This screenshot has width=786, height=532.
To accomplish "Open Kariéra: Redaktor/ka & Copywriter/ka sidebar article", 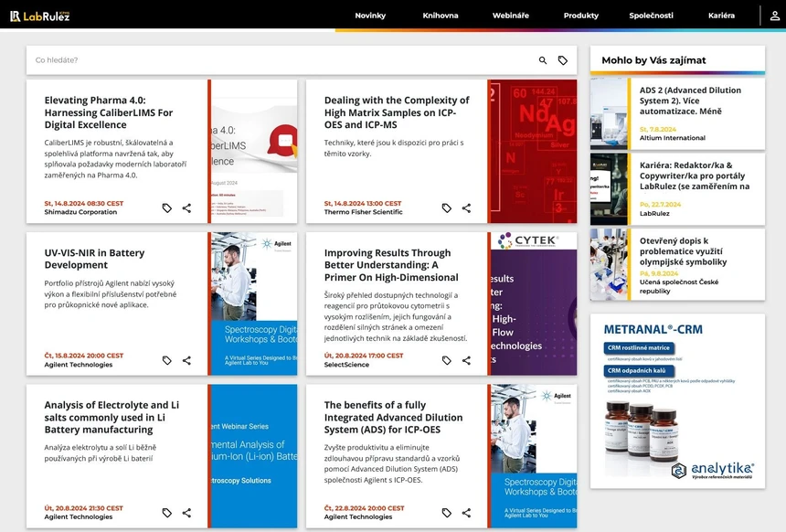I will point(695,176).
